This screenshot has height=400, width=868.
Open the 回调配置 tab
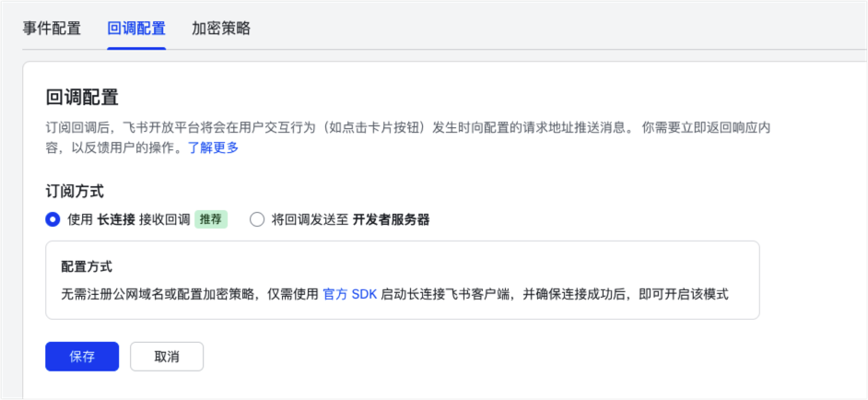136,28
